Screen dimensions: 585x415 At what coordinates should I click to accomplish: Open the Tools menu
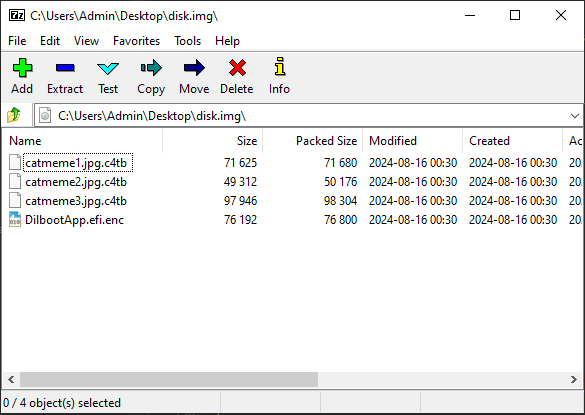(x=187, y=41)
